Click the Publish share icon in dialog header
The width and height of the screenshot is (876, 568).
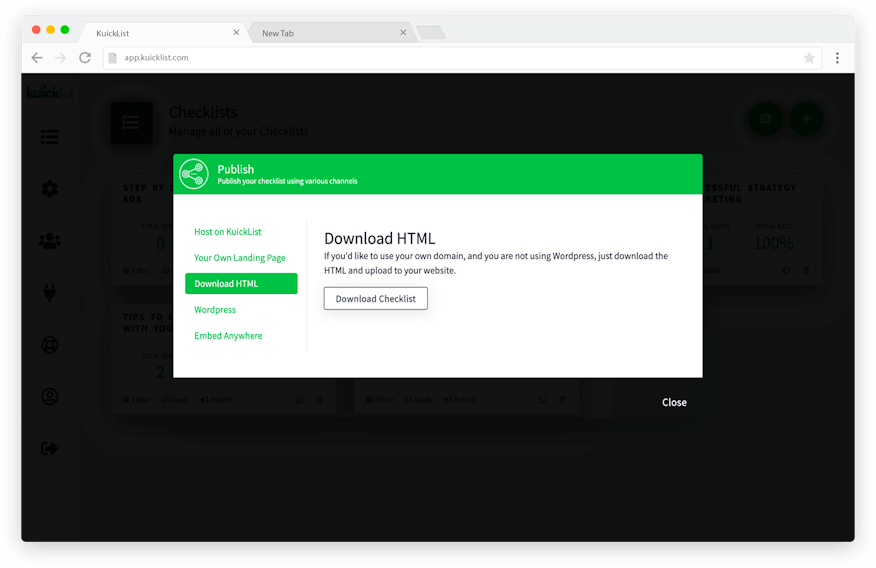point(194,174)
